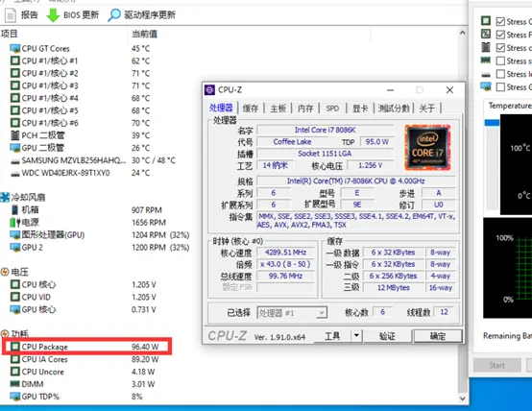Click the 线程数 12 field

(x=444, y=312)
